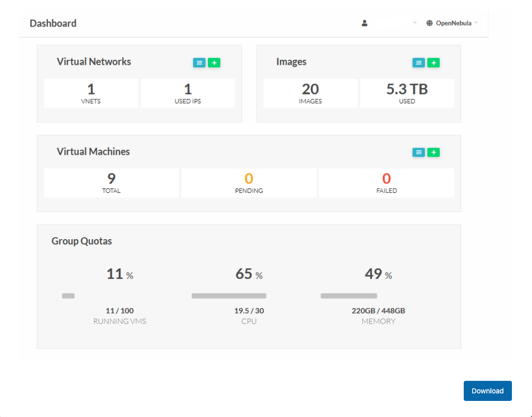The height and width of the screenshot is (417, 532).
Task: Click the user profile icon
Action: tap(364, 23)
